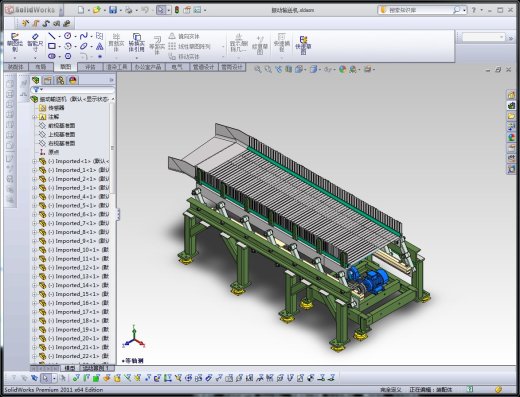Select the Corner Rectangle sketch tool
The height and width of the screenshot is (397, 520).
coord(52,46)
